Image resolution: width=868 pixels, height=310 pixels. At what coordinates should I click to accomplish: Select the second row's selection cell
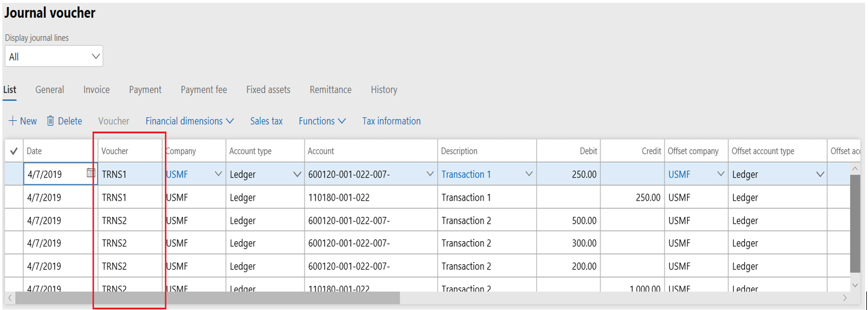(x=14, y=197)
